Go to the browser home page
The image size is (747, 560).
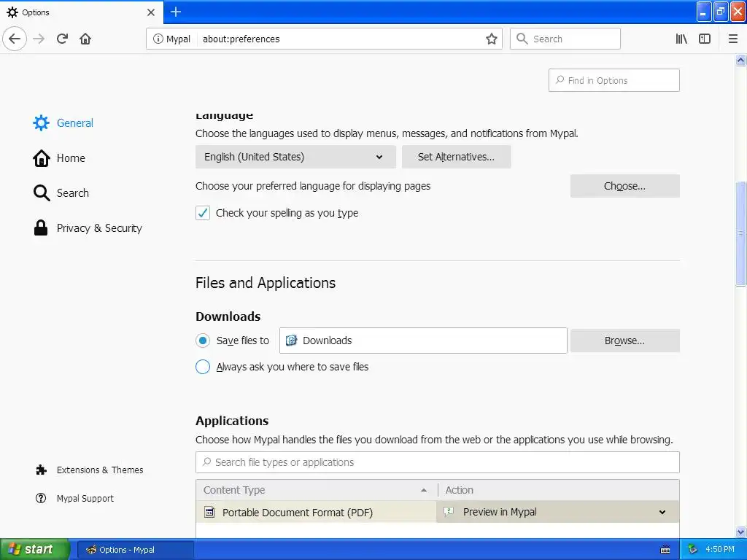point(85,39)
